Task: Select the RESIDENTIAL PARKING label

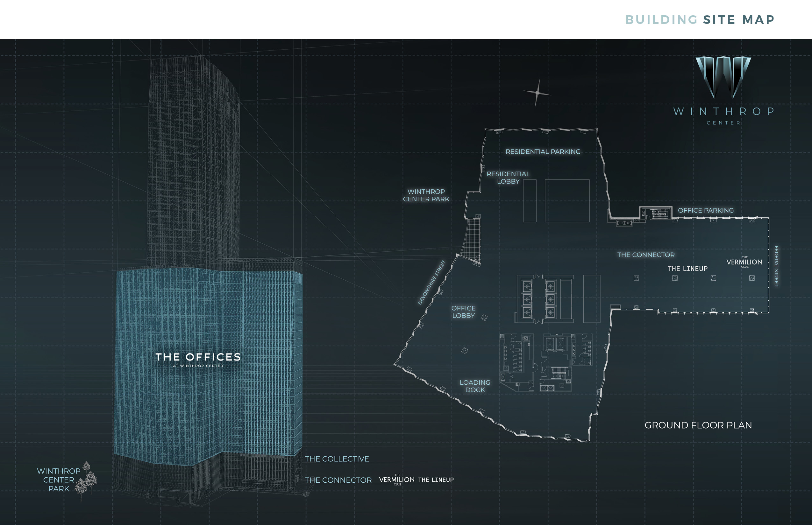Action: pyautogui.click(x=543, y=151)
